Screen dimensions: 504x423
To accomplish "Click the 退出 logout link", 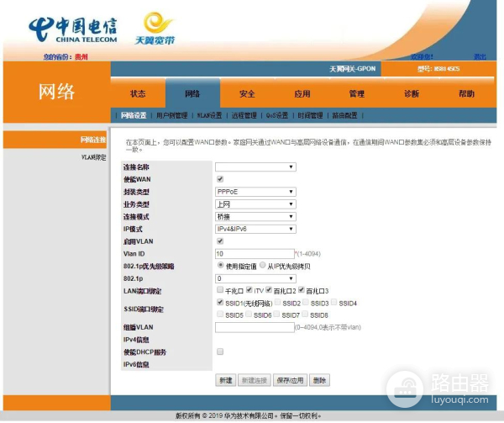I will (480, 56).
